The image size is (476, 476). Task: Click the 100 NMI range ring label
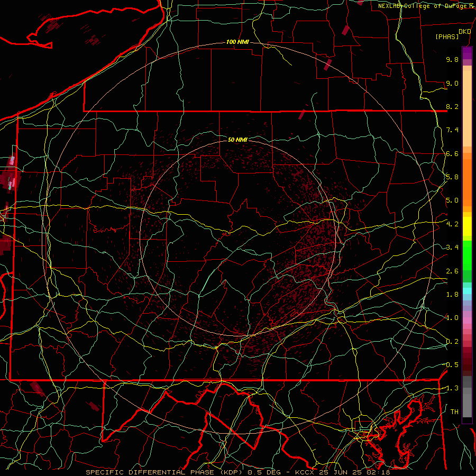pyautogui.click(x=237, y=42)
